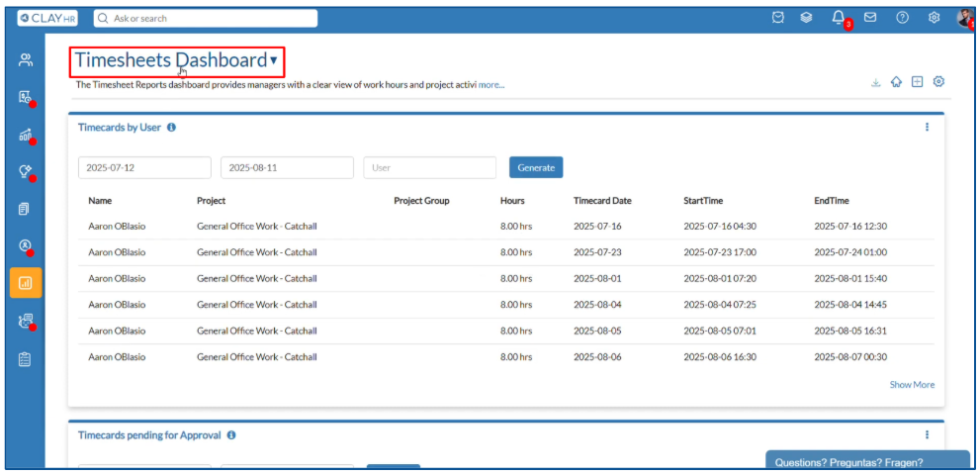Open the user circle sidebar icon
980x475 pixels.
click(25, 246)
